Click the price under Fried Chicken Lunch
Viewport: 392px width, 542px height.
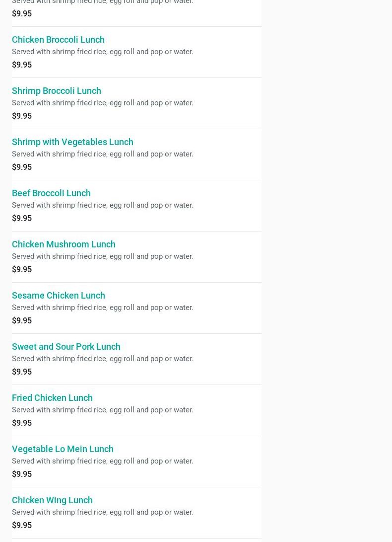point(22,423)
